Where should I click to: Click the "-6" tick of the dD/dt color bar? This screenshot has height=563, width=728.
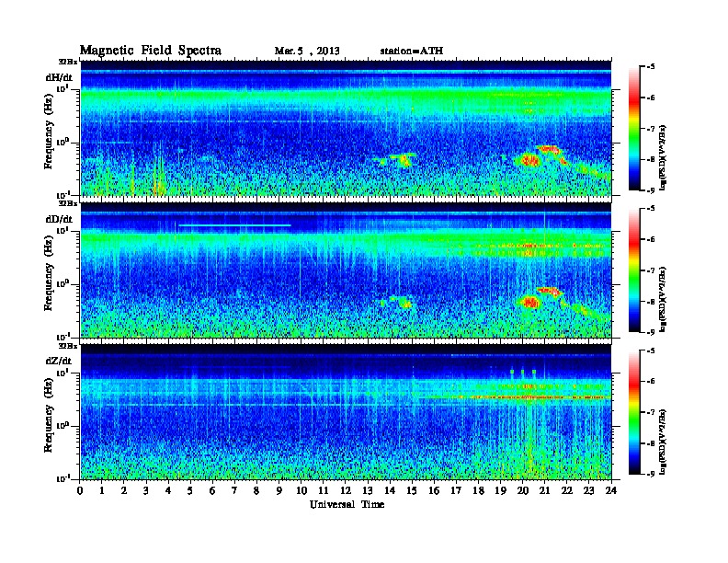click(651, 240)
